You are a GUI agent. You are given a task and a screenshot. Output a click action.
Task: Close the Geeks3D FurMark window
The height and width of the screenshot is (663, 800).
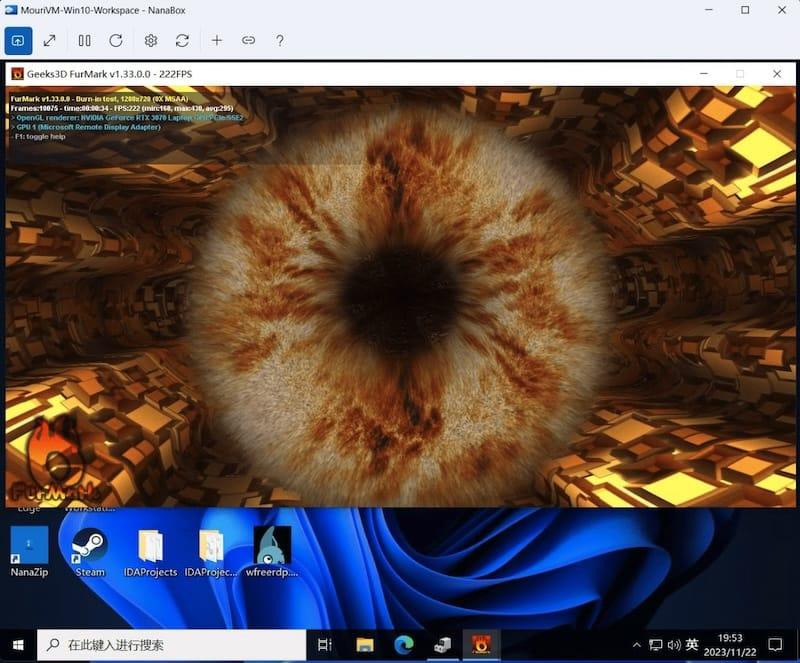(x=777, y=74)
